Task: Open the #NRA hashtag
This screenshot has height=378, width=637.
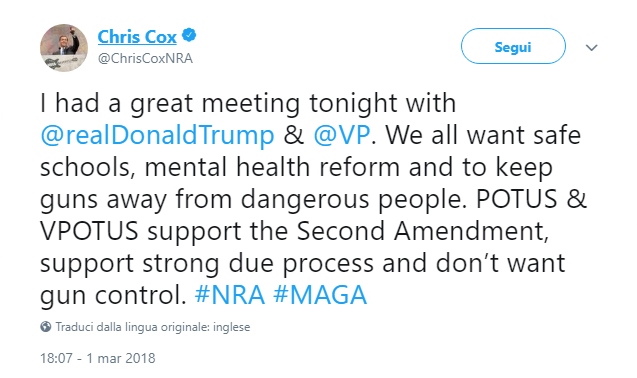Action: (230, 295)
